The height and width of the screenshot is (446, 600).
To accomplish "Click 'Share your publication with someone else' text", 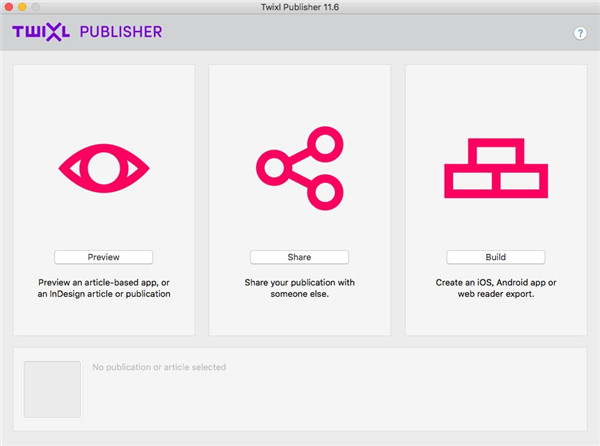I will (300, 288).
